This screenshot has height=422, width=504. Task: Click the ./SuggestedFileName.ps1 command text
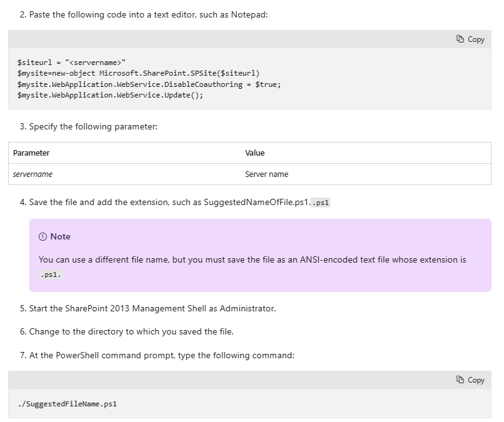click(66, 403)
